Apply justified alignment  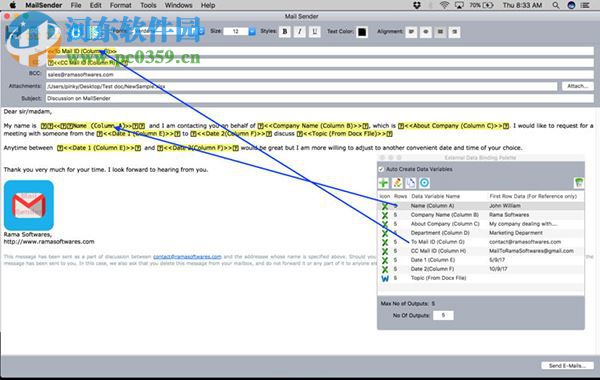coord(440,32)
